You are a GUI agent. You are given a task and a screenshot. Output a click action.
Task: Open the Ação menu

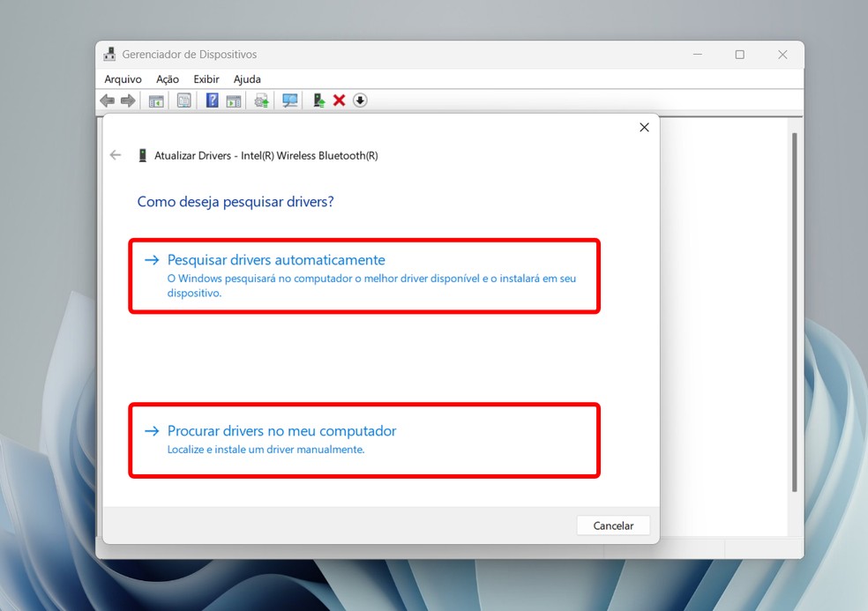(x=167, y=78)
